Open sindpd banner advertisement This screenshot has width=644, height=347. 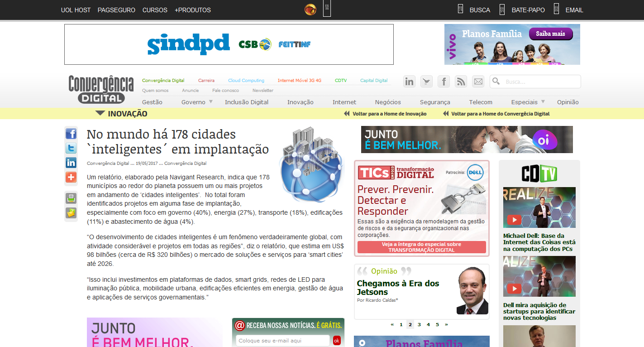tap(229, 44)
